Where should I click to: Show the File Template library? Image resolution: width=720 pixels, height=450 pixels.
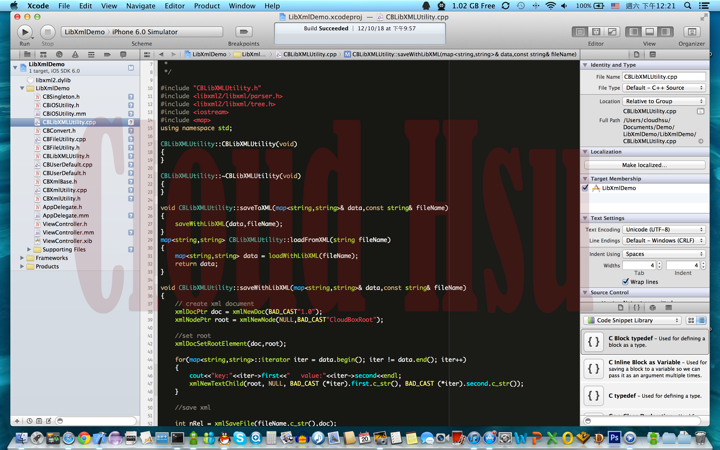620,308
